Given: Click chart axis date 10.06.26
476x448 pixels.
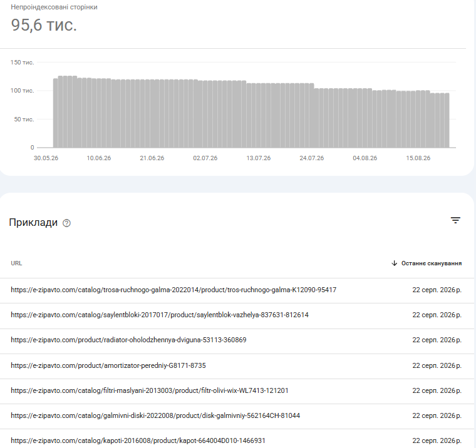Looking at the screenshot, I should click(99, 158).
